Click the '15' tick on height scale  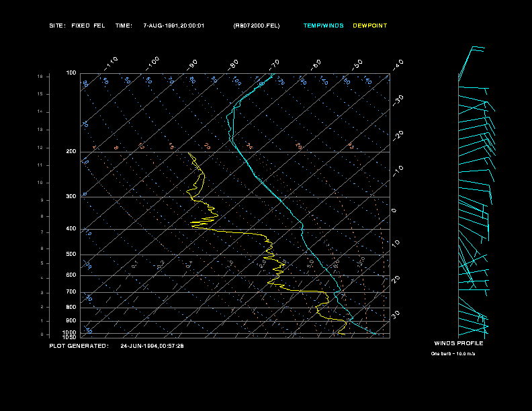tap(40, 94)
